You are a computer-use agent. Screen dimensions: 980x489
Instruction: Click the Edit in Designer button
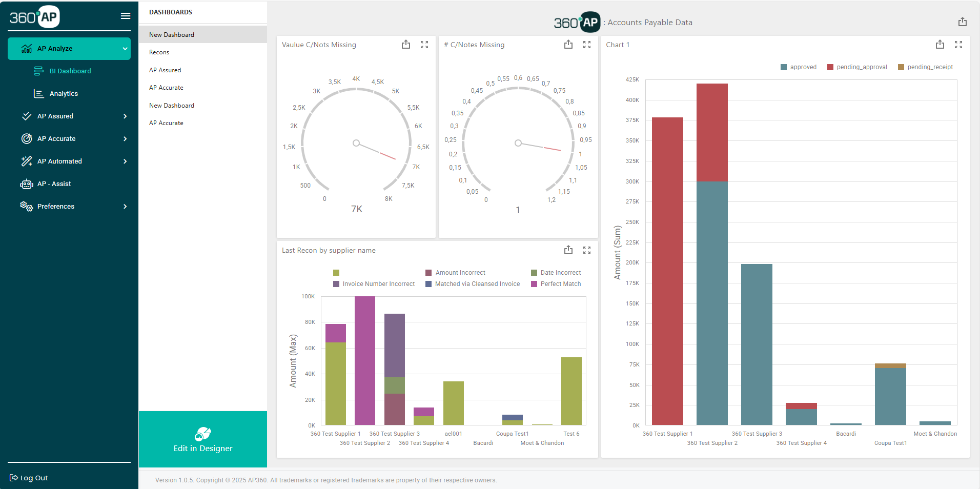coord(203,447)
